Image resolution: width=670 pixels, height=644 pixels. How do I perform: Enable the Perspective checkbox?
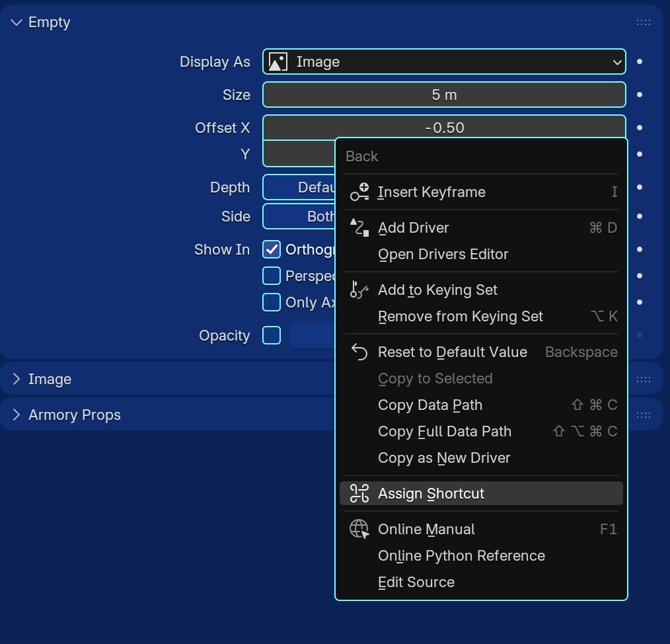tap(272, 276)
